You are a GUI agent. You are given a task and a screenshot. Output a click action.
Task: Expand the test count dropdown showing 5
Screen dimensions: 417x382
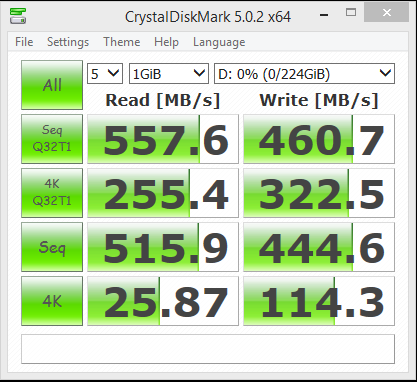pyautogui.click(x=105, y=73)
